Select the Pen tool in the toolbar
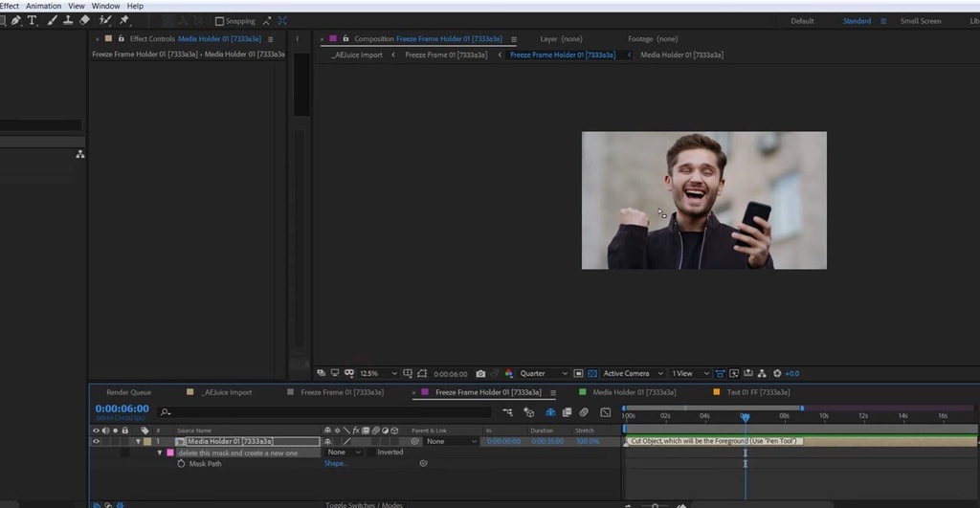 pos(15,21)
